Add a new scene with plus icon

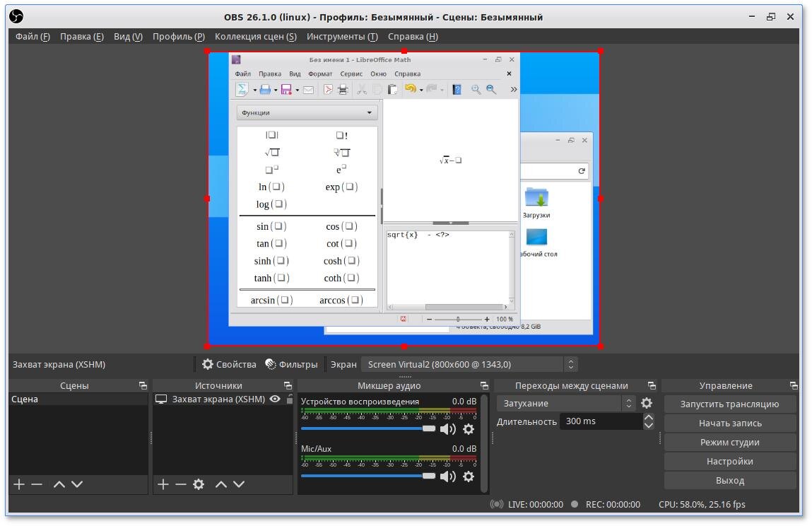(x=19, y=484)
